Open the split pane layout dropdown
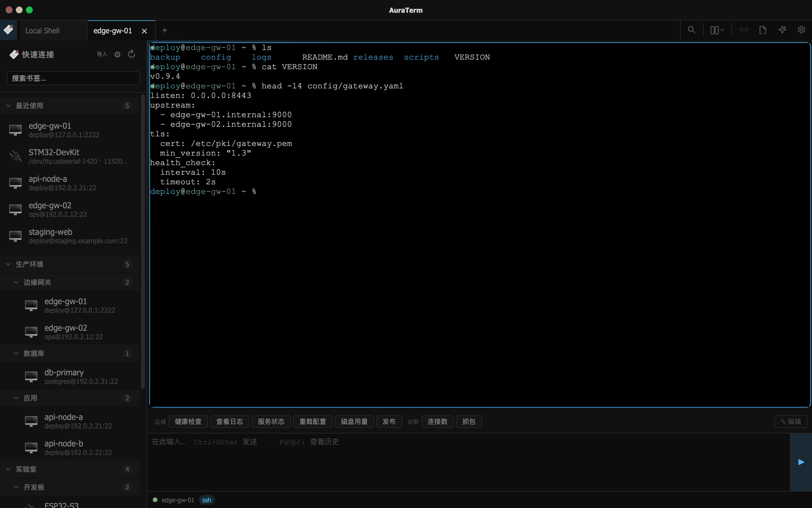This screenshot has width=812, height=508. point(717,30)
